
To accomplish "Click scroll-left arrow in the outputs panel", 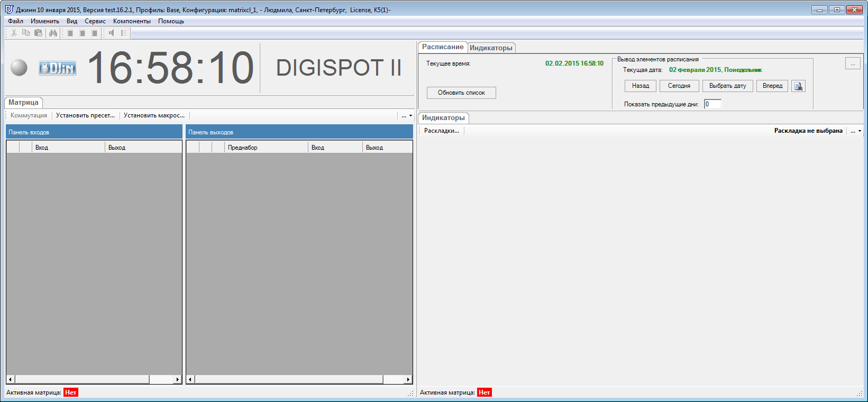I will point(191,379).
